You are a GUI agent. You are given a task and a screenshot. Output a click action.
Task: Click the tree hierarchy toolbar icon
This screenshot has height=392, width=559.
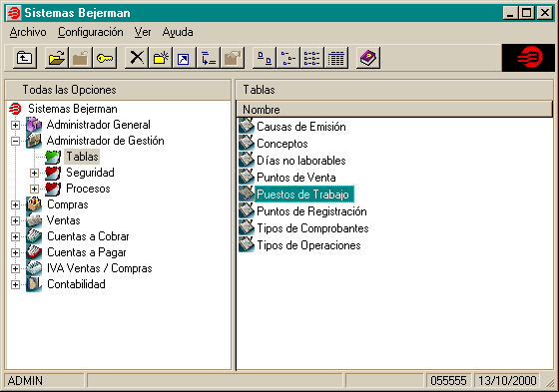point(209,58)
